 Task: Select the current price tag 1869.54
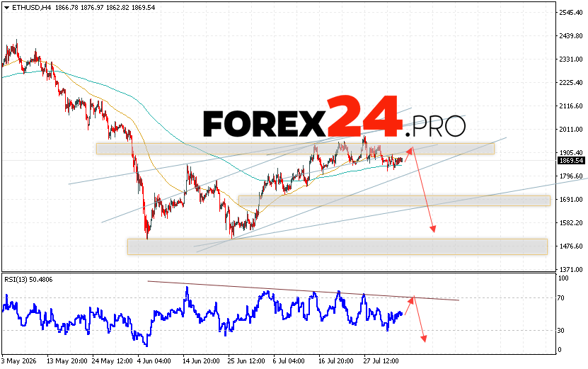(x=571, y=161)
